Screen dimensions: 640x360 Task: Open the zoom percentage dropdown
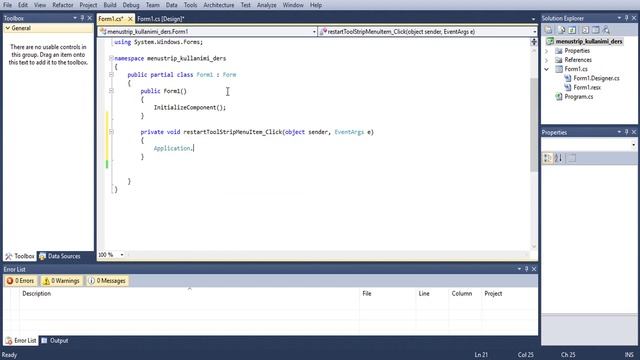(122, 255)
